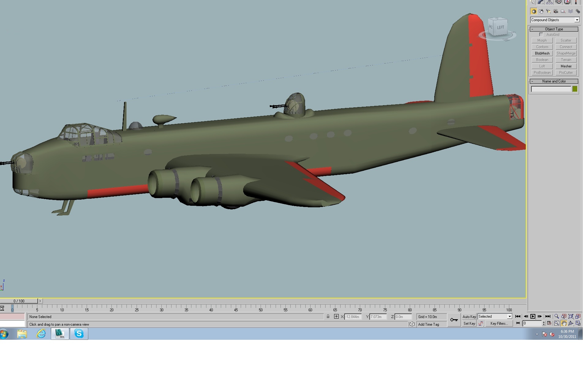Open the Compound Objects dropdown

(555, 20)
